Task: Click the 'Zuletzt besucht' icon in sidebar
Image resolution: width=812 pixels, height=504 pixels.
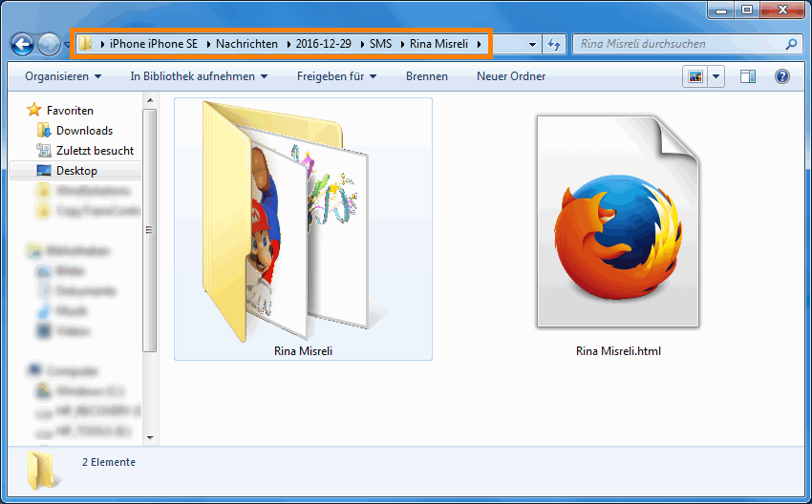Action: [x=44, y=150]
